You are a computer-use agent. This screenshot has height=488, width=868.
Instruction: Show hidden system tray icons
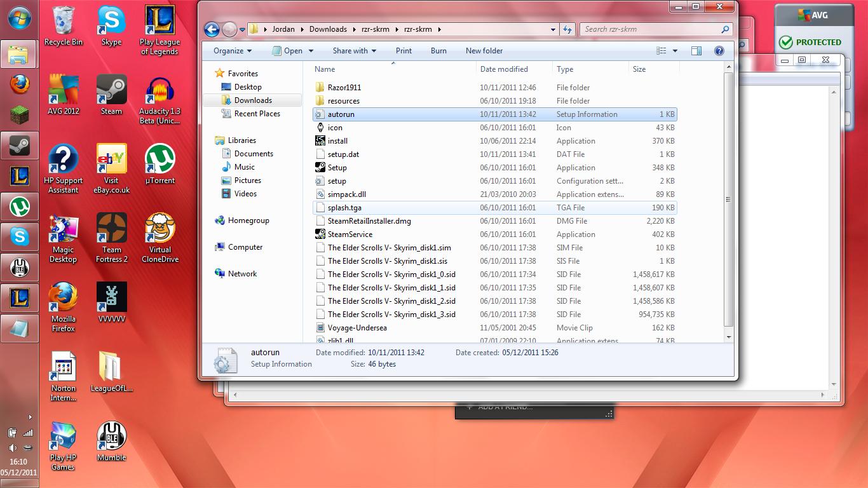coord(30,417)
